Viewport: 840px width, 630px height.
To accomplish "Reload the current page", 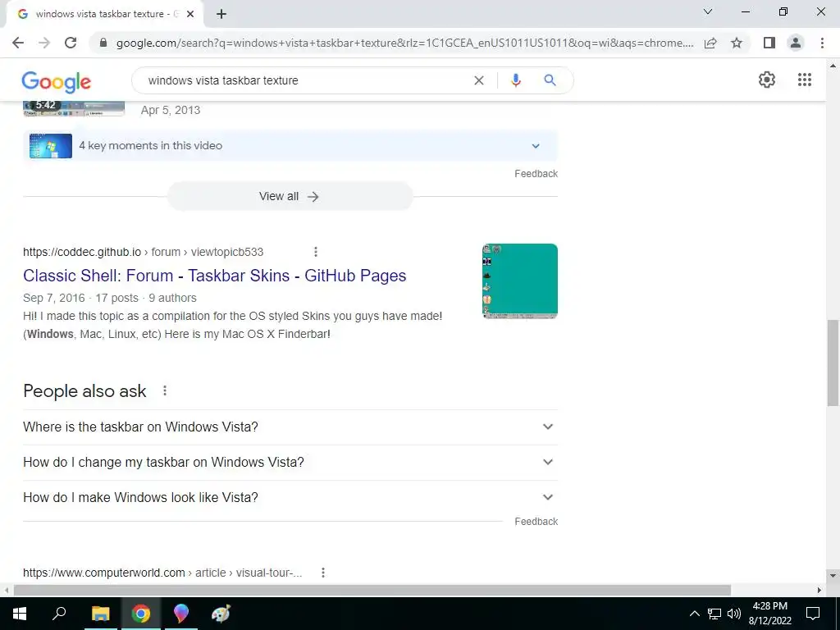I will click(71, 43).
